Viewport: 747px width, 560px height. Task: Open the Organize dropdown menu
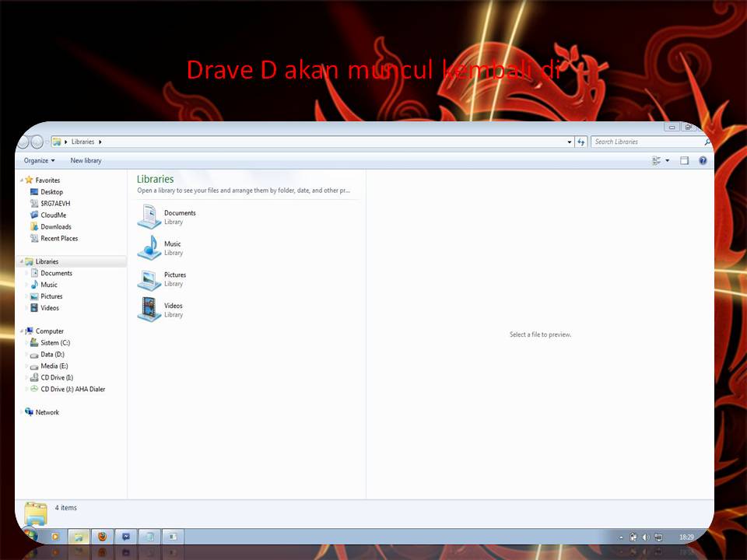point(39,160)
